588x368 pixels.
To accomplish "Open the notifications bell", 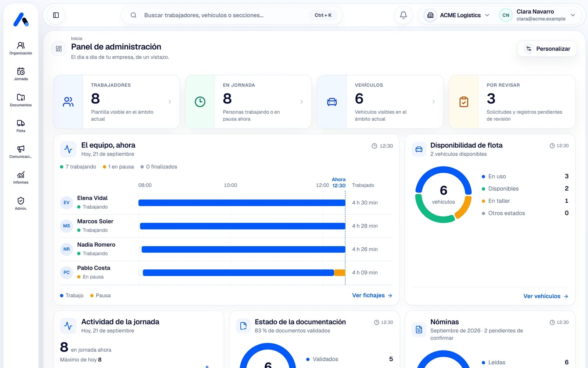I will (x=403, y=15).
